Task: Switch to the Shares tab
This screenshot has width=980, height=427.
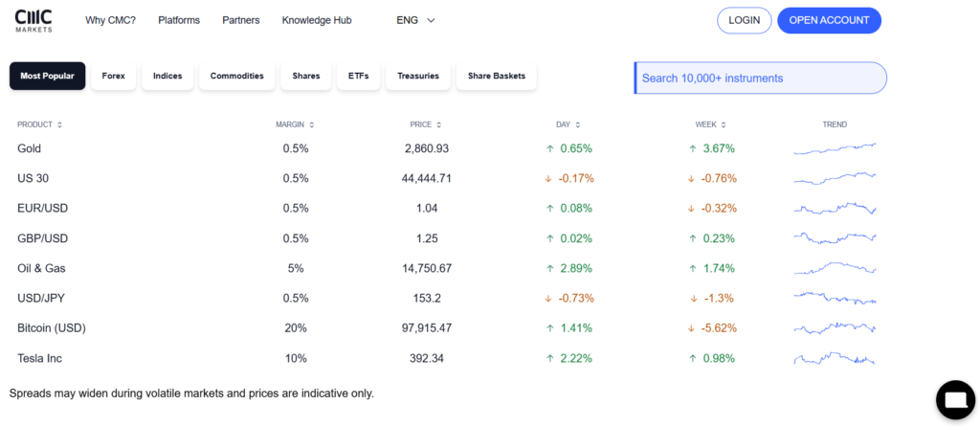Action: (305, 76)
